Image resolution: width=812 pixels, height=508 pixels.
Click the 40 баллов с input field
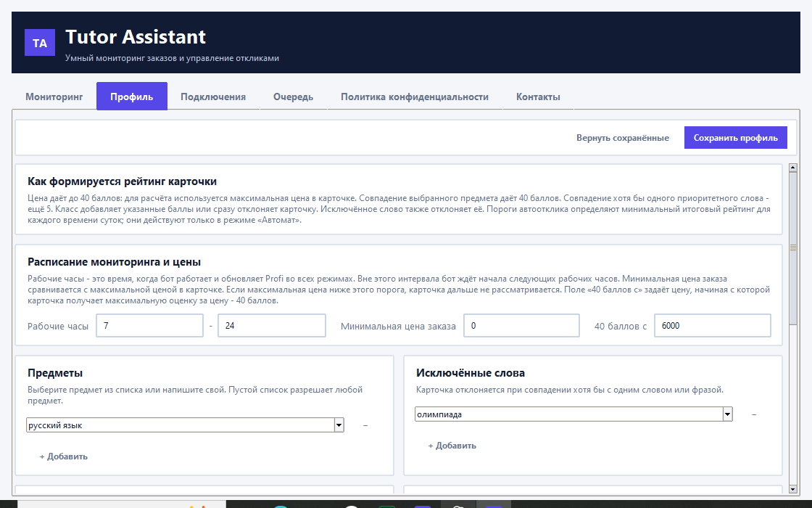pyautogui.click(x=713, y=326)
